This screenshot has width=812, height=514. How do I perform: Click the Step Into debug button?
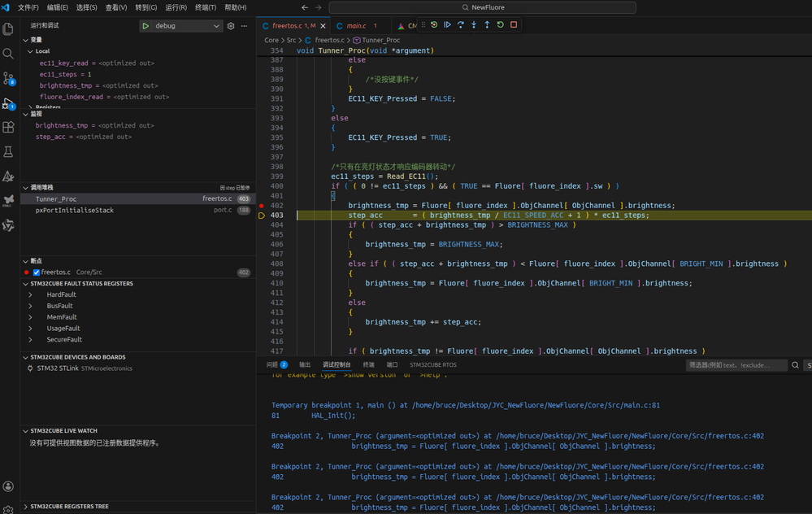pos(474,25)
